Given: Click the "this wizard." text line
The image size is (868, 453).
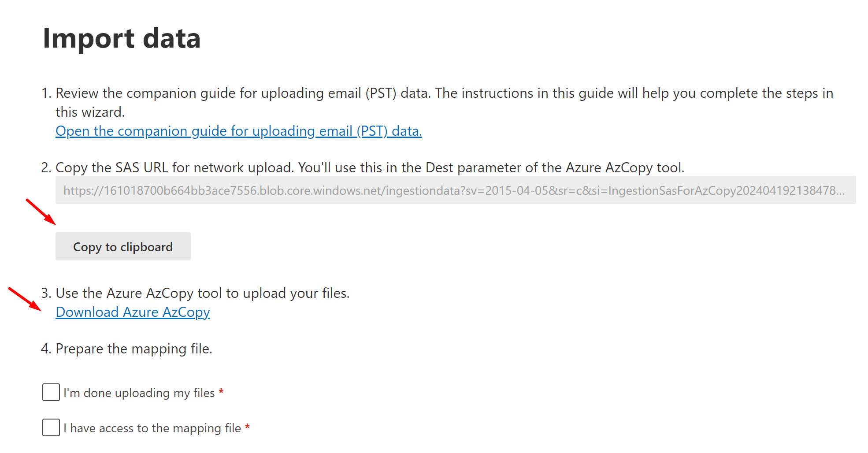Looking at the screenshot, I should (x=90, y=112).
